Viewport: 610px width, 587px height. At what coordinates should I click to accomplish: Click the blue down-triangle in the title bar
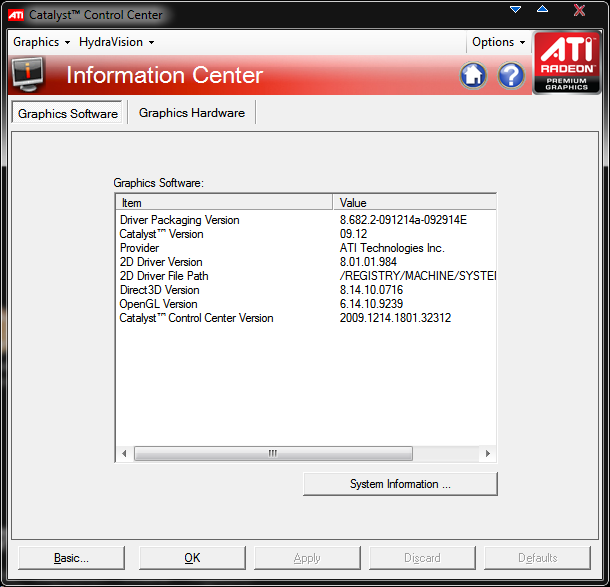[515, 9]
